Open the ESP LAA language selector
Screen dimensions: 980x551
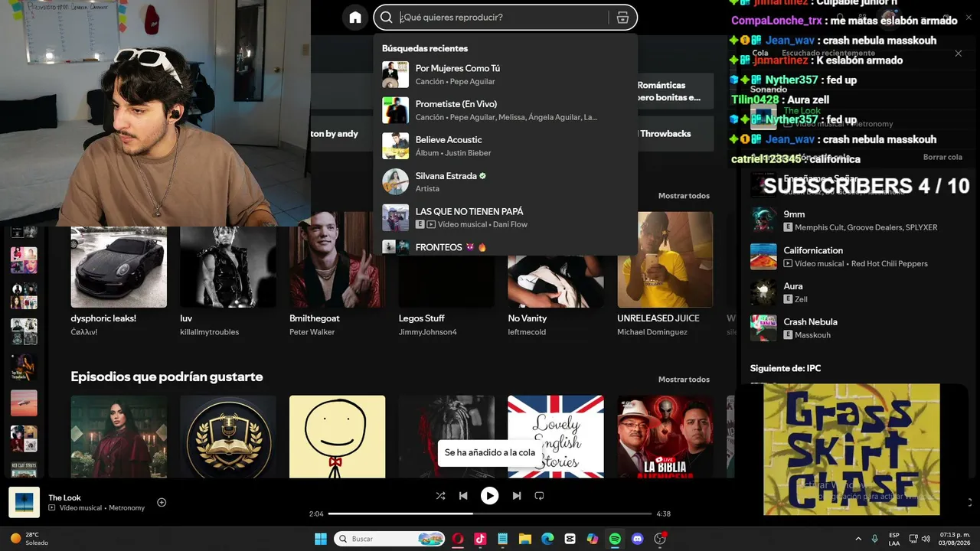click(x=894, y=539)
